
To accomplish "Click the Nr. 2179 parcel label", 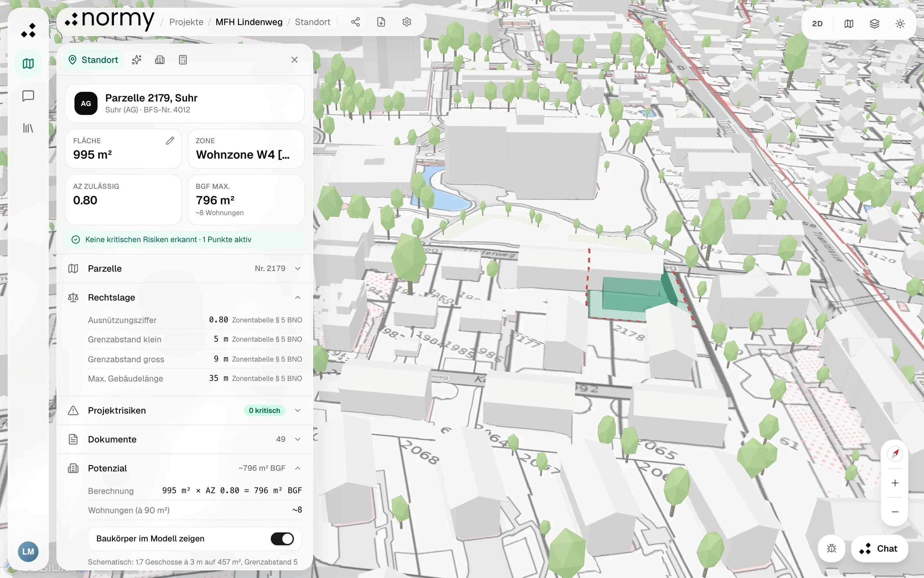I will click(x=270, y=268).
